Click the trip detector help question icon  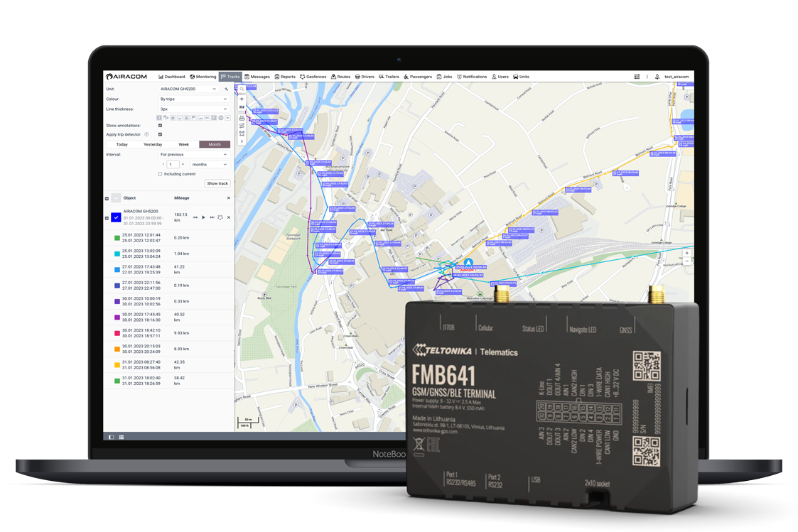click(146, 134)
